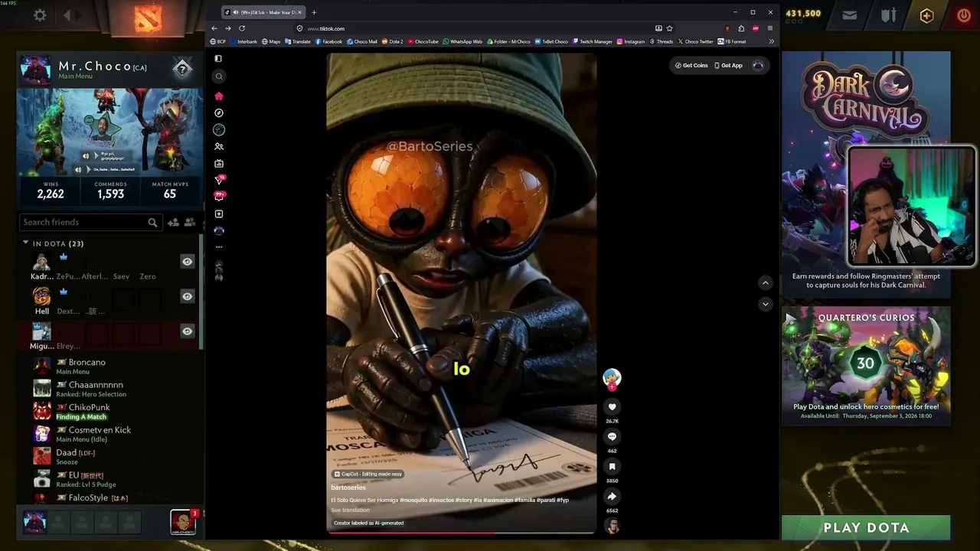This screenshot has height=551, width=980.
Task: Open the ChocoTube bookmark
Action: coord(423,41)
